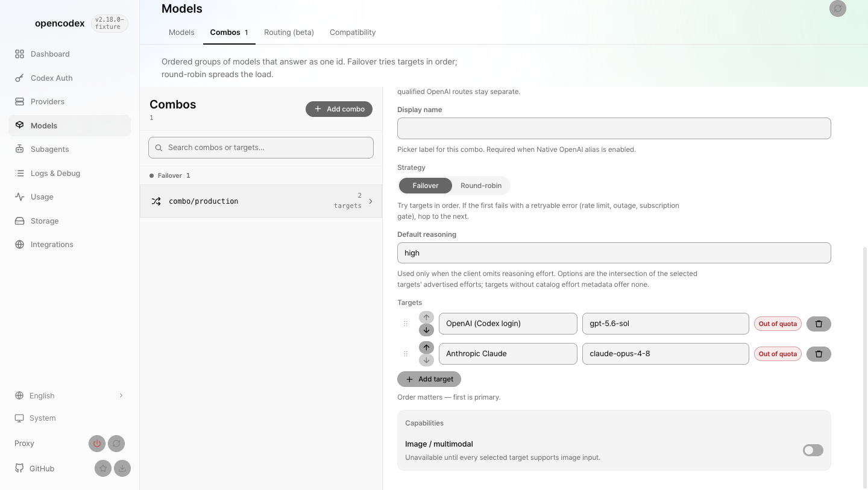Click Out of quota badge for claude-opus-4-8

(778, 354)
